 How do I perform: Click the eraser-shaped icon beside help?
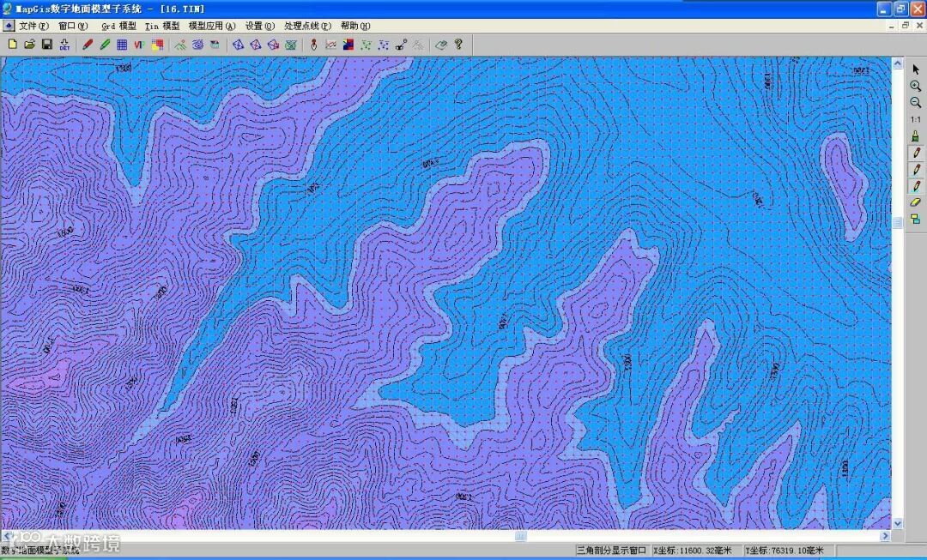click(440, 45)
